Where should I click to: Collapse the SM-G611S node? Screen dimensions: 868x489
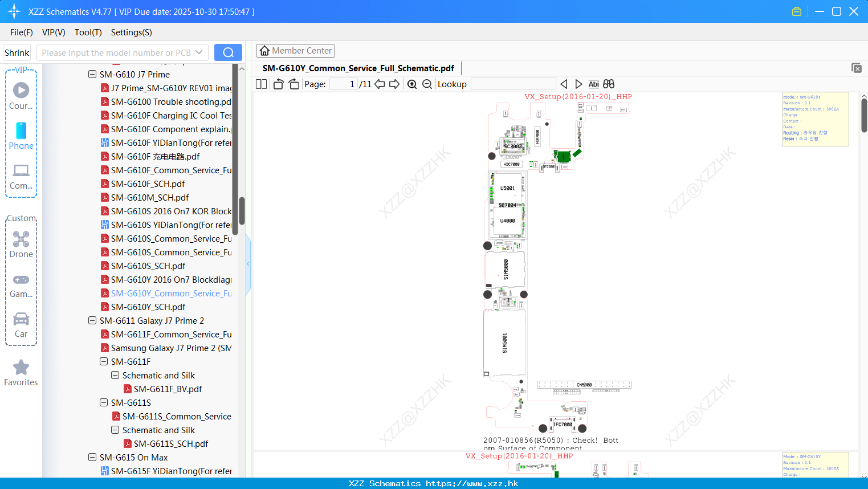click(104, 402)
